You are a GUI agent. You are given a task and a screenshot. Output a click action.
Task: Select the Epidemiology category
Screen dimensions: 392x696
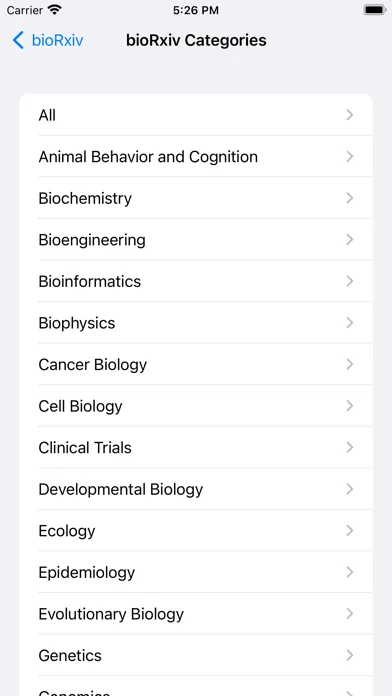point(196,572)
